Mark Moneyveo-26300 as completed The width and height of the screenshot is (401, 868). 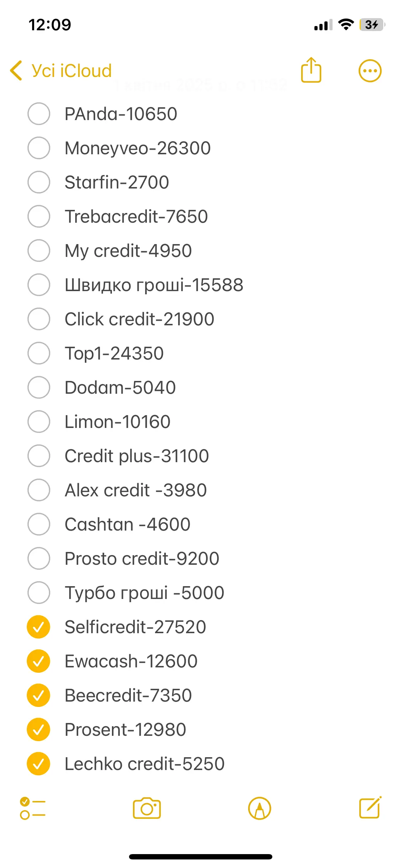pyautogui.click(x=38, y=148)
